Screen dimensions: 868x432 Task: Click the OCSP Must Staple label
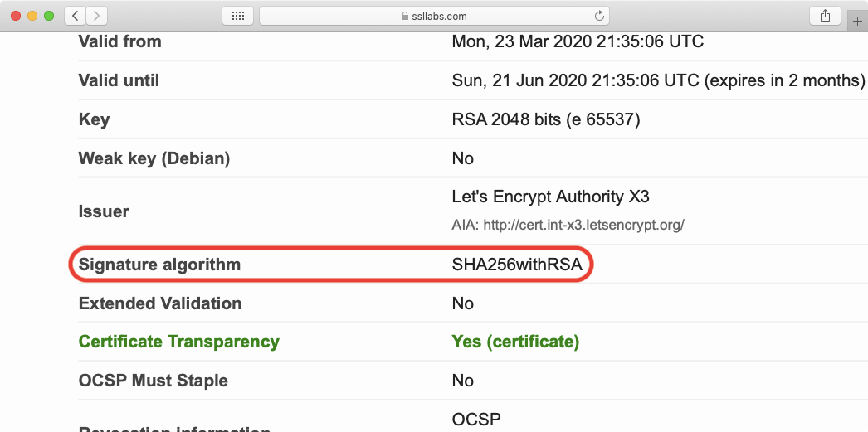pos(153,381)
